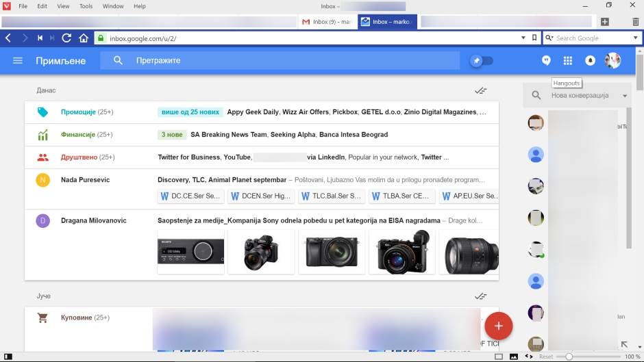Open the DC.CE.Ser Word attachment
Viewport: 644px width, 362px height.
pos(190,196)
